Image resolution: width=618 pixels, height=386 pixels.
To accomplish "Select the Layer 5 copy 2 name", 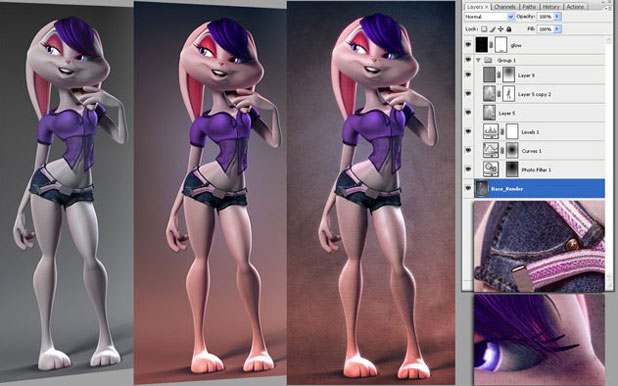I will (534, 94).
